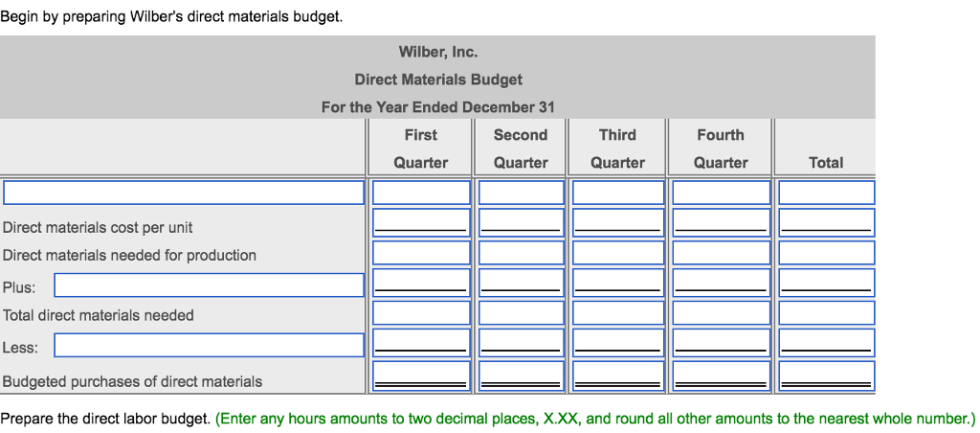Select the Third Quarter cell in the blank top row
The image size is (980, 433).
pos(618,193)
